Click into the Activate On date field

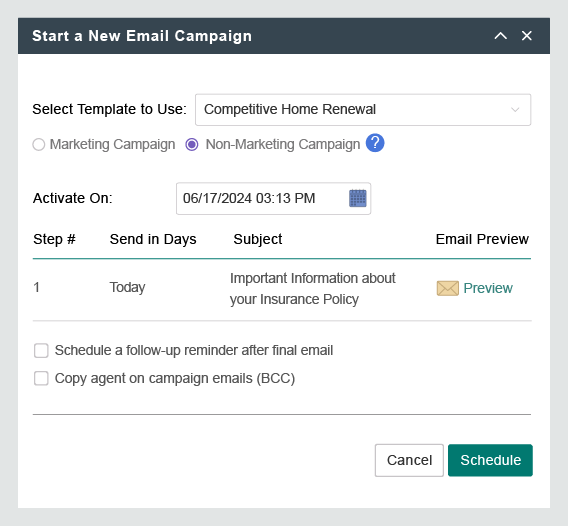coord(273,199)
